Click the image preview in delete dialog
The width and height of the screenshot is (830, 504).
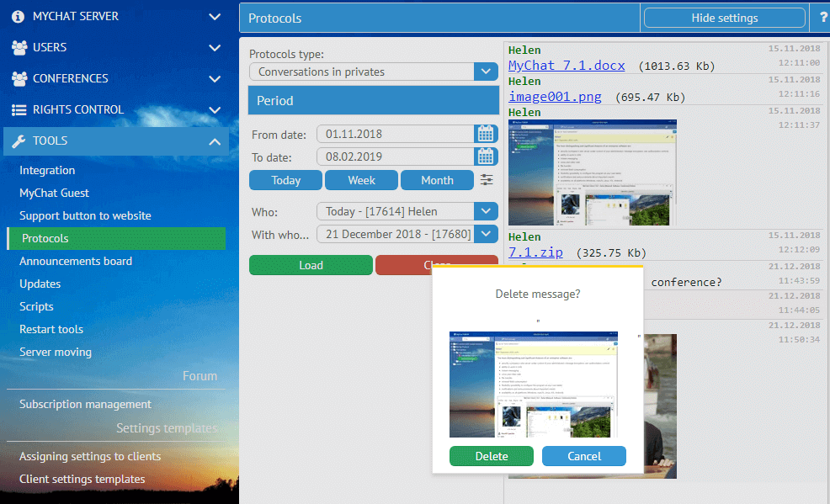534,385
